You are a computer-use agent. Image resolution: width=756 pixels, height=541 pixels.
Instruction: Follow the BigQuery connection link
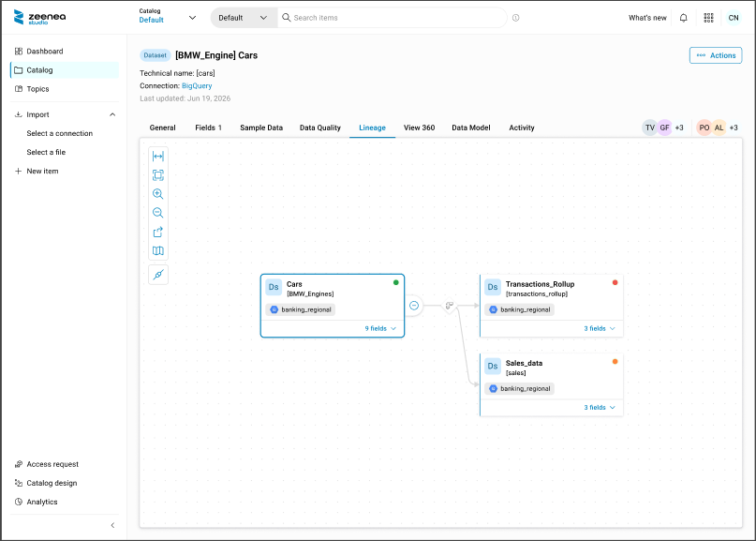(197, 86)
